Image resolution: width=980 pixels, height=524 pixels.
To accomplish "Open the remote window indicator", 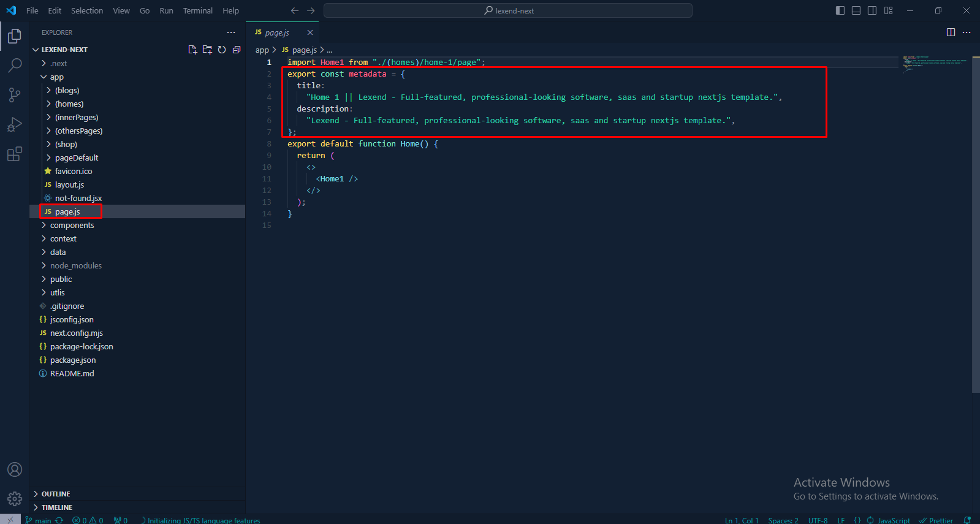I will tap(10, 519).
